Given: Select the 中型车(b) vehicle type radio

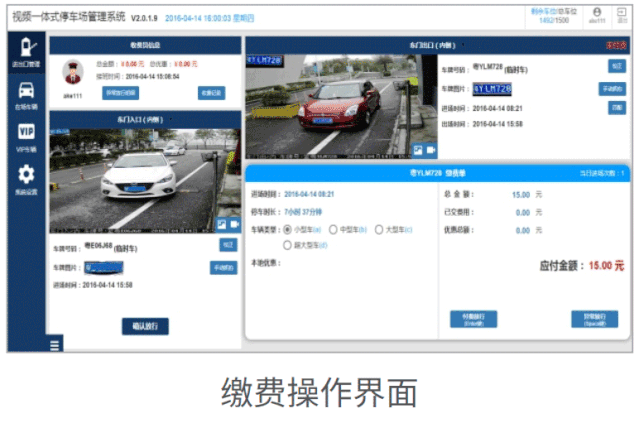Looking at the screenshot, I should coord(333,230).
